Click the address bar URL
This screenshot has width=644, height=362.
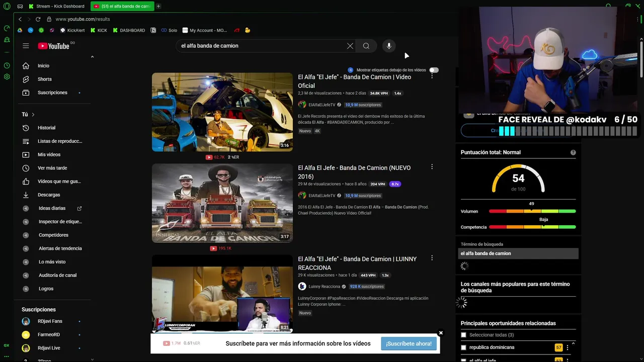coord(83,19)
